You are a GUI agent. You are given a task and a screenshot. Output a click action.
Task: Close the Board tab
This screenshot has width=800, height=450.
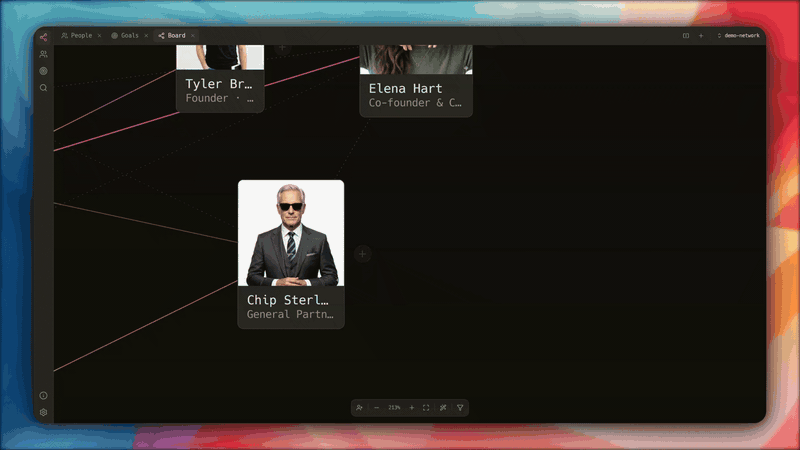pos(193,36)
